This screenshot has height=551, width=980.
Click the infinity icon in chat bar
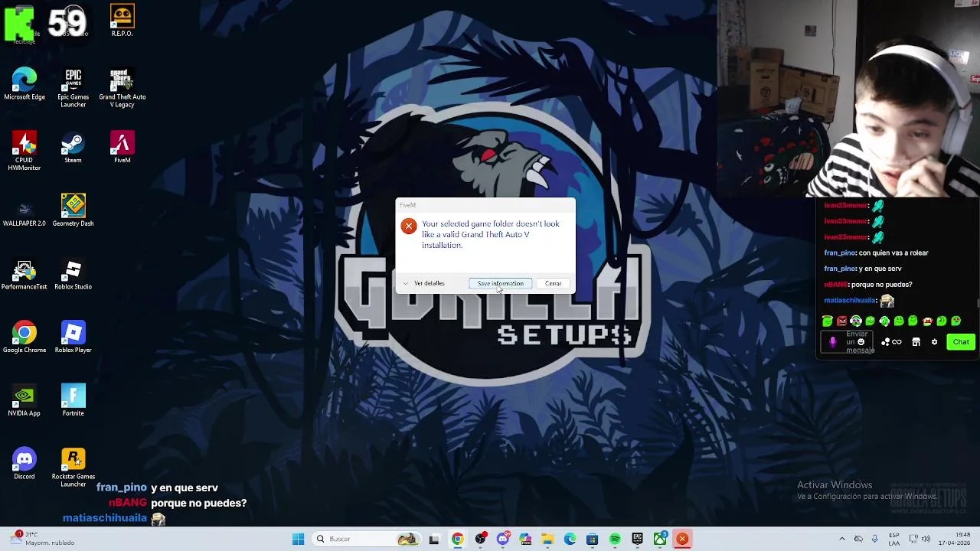(897, 342)
